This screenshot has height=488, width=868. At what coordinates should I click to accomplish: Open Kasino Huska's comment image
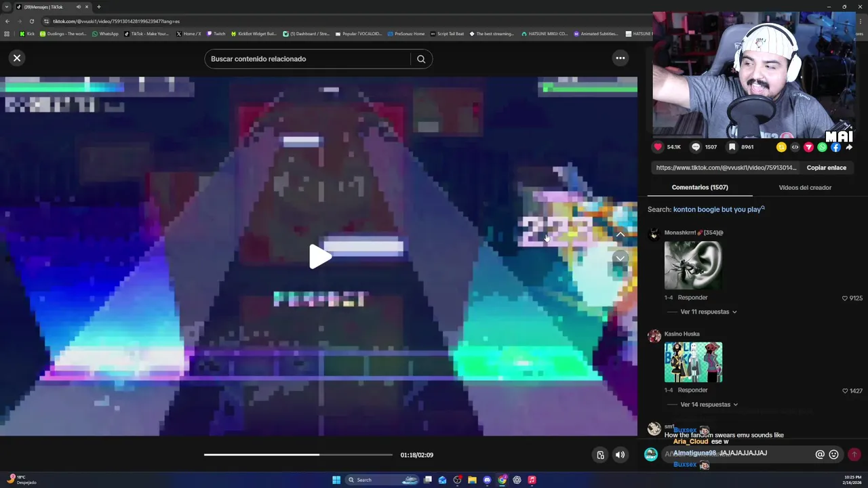[x=693, y=362]
